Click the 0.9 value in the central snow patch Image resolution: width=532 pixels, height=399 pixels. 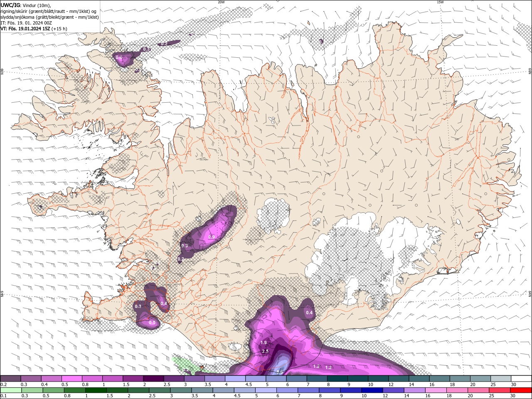[212, 237]
